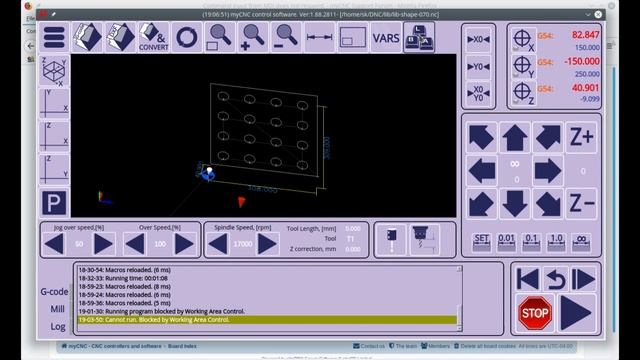Jog left in X- direction

pos(482,170)
